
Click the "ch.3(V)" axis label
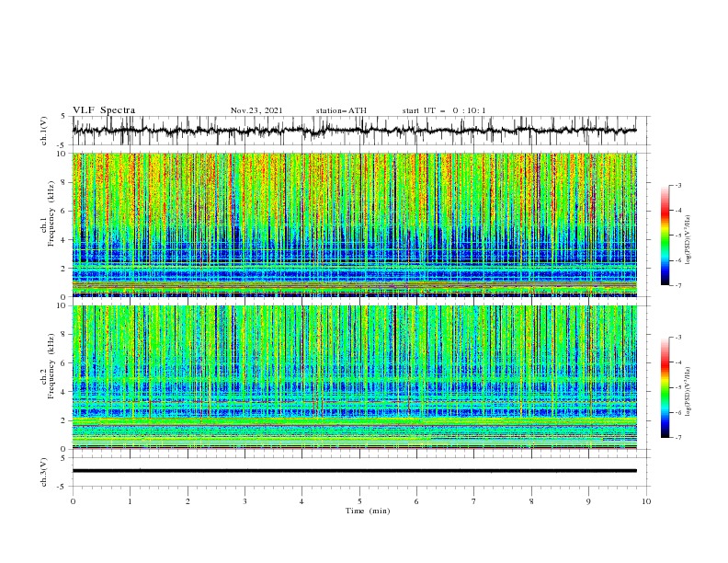point(44,472)
